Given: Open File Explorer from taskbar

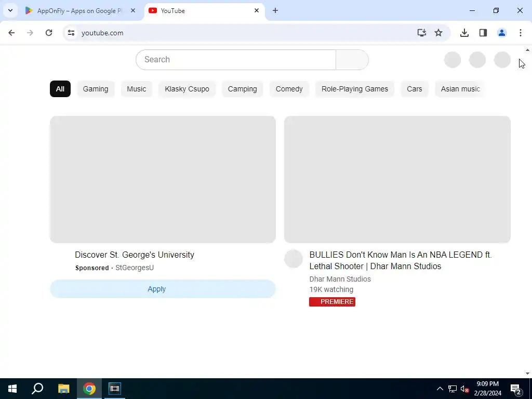Looking at the screenshot, I should click(x=63, y=389).
